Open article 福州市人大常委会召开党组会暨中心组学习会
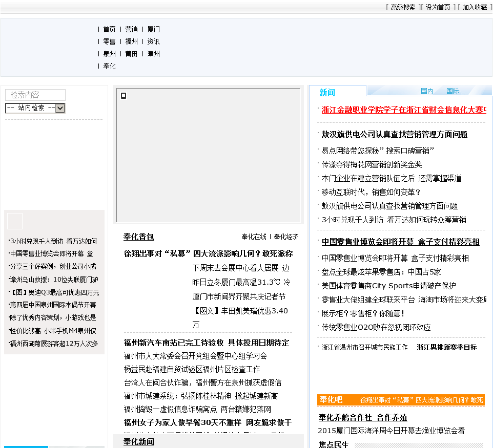The image size is (493, 448). click(195, 356)
